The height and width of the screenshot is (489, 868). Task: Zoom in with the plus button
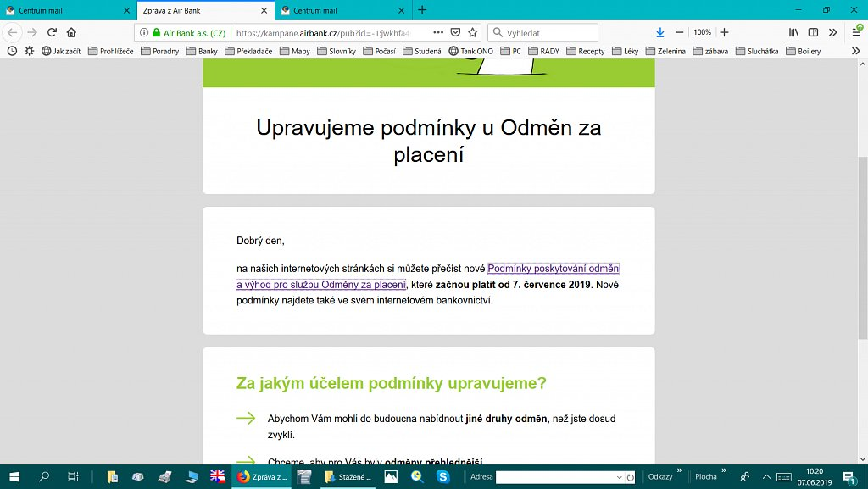coord(724,33)
